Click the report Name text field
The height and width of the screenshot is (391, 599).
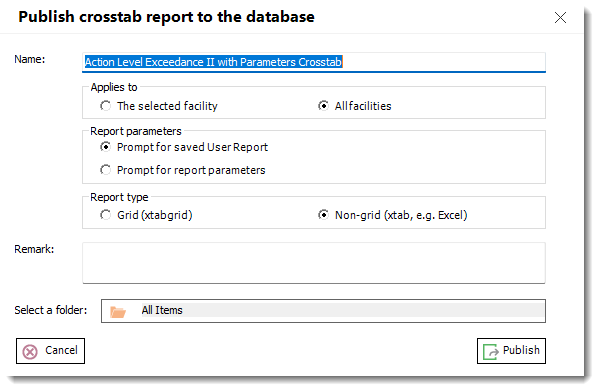tap(314, 62)
